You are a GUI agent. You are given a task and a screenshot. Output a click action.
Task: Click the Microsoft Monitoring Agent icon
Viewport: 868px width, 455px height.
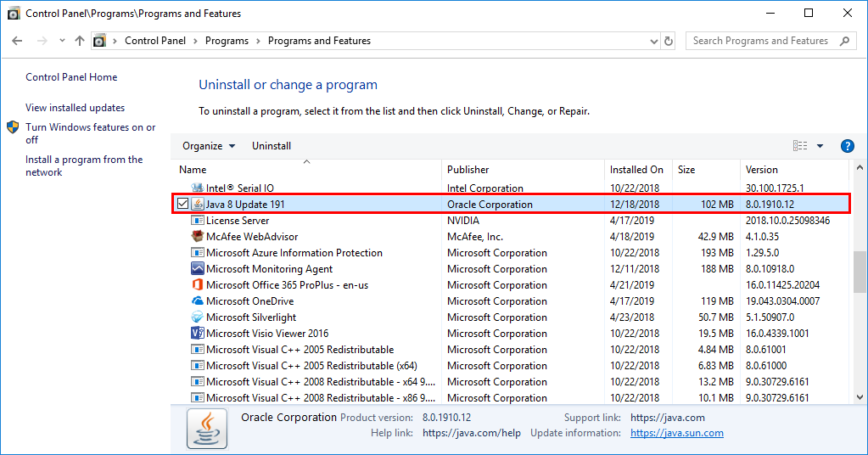[x=198, y=269]
